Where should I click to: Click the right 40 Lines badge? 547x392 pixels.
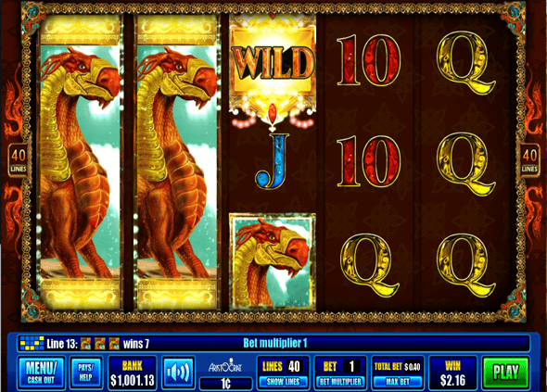[529, 159]
